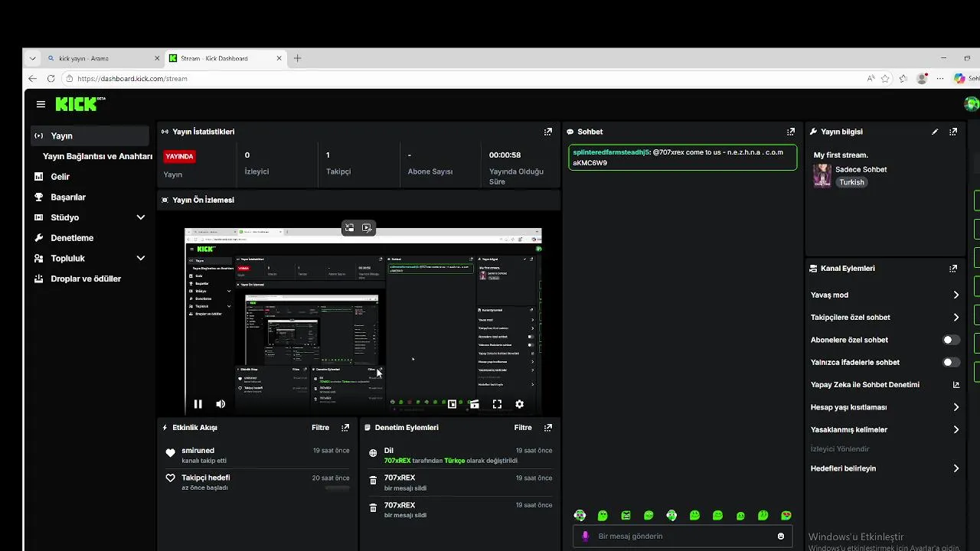
Task: Open Yayın Bağlantısı ve Anahtarı page
Action: [97, 156]
